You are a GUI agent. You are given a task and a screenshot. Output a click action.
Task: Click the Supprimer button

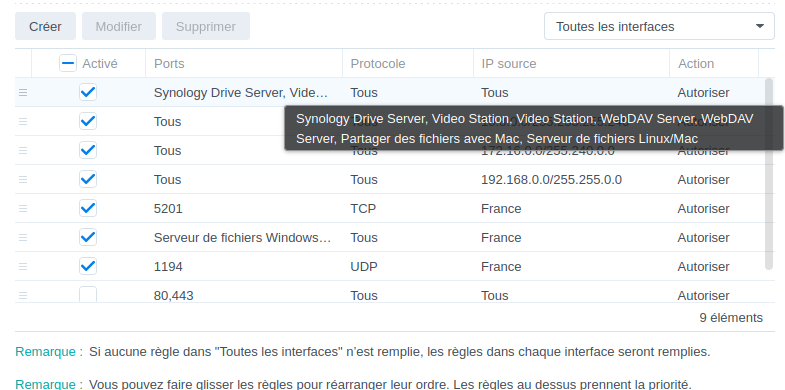(206, 26)
